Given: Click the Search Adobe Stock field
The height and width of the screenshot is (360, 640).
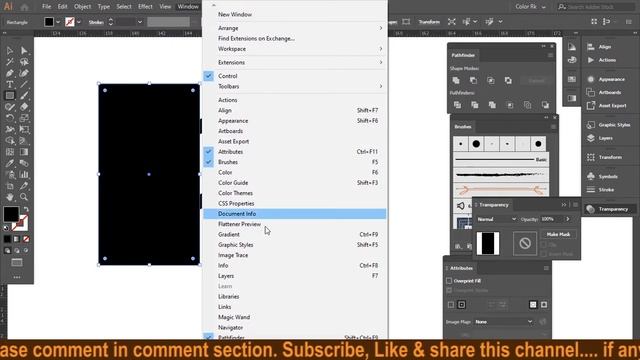Looking at the screenshot, I should 597,7.
